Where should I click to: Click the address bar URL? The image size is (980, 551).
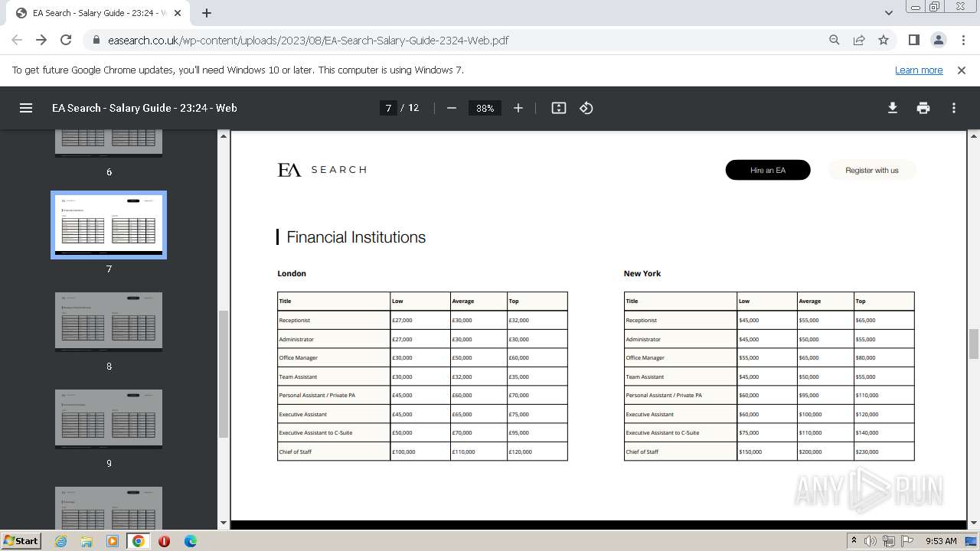309,40
